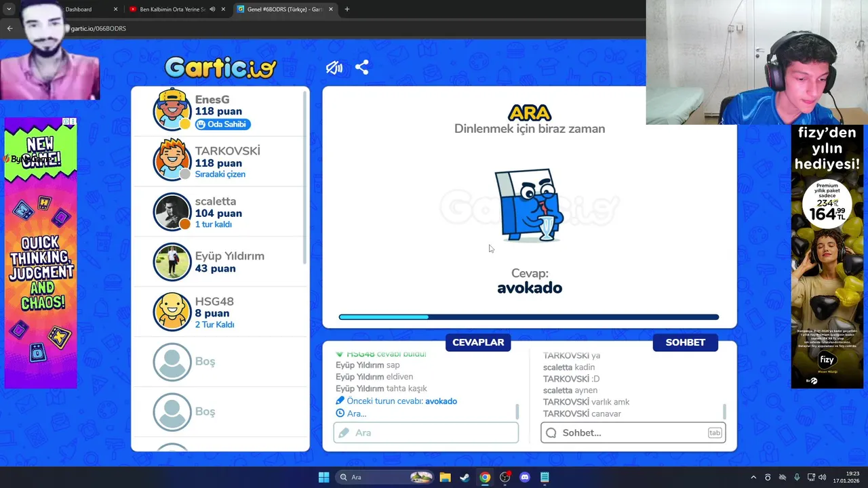Select scaletta player avatar

pyautogui.click(x=172, y=212)
